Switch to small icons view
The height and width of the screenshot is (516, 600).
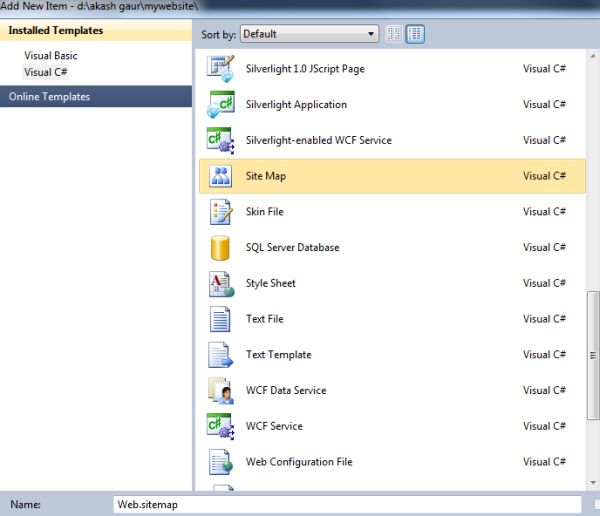(393, 34)
